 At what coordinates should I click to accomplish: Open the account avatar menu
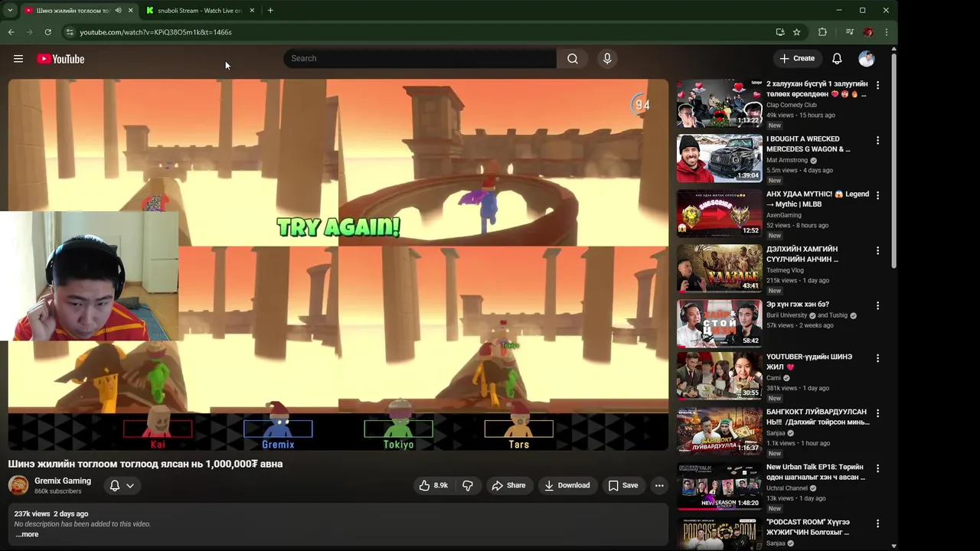[867, 59]
